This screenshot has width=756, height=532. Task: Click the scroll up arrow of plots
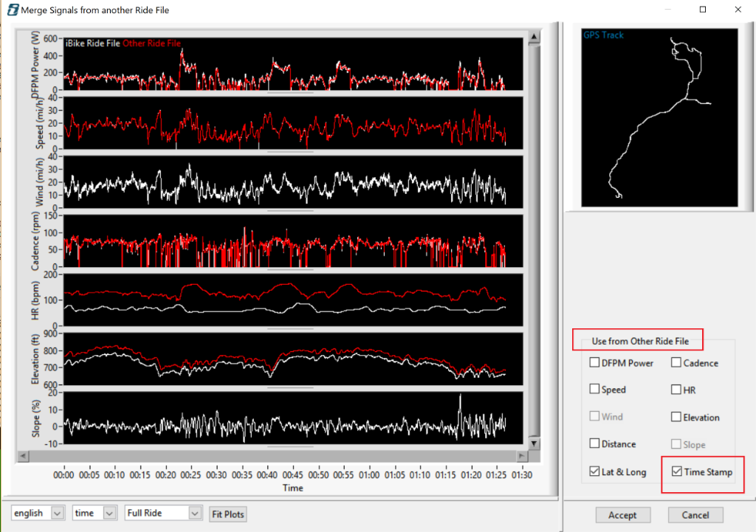534,36
